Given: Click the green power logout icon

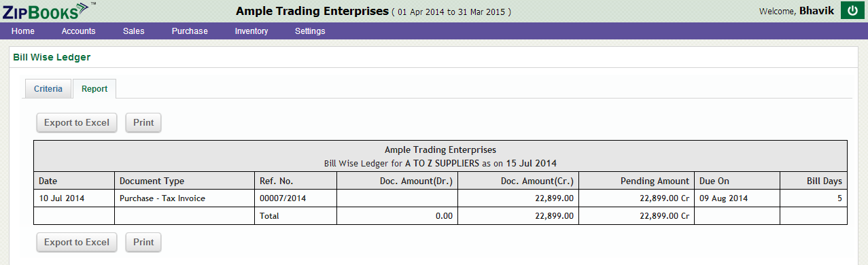Looking at the screenshot, I should pos(852,11).
